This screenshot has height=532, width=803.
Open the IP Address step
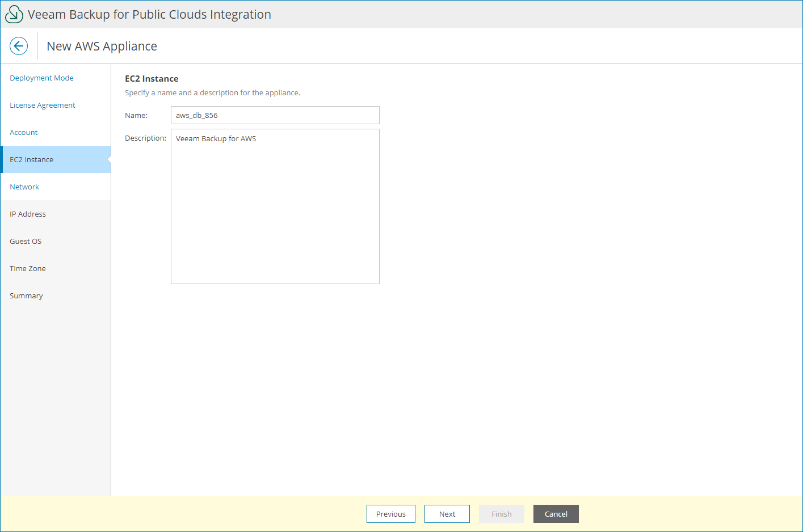coord(28,214)
